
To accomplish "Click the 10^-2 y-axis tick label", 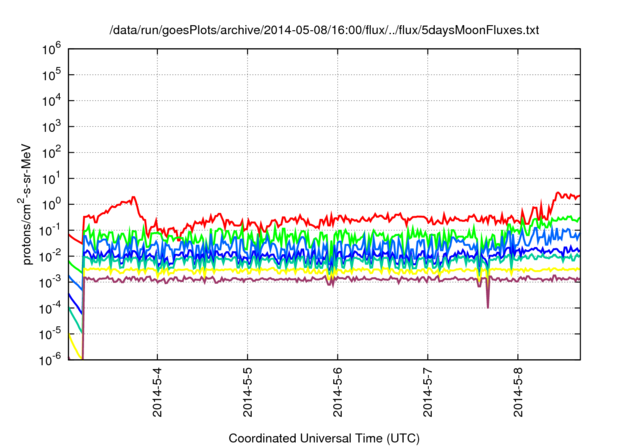I will pos(51,256).
